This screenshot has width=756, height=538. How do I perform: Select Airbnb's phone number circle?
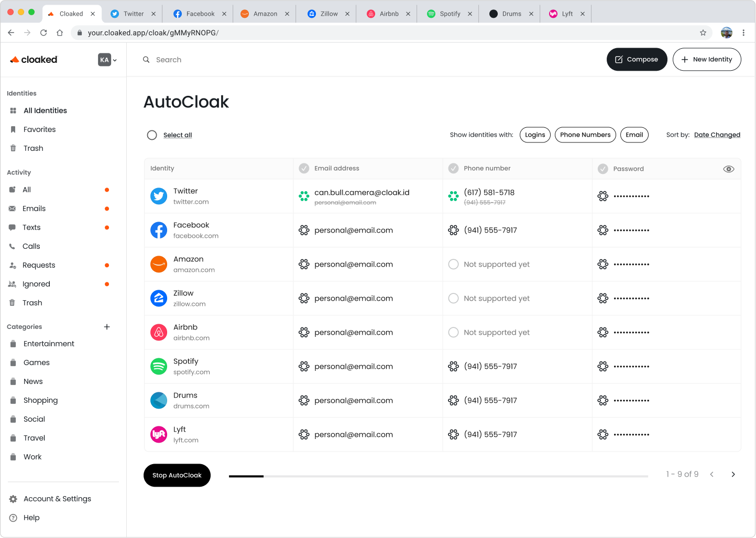453,332
